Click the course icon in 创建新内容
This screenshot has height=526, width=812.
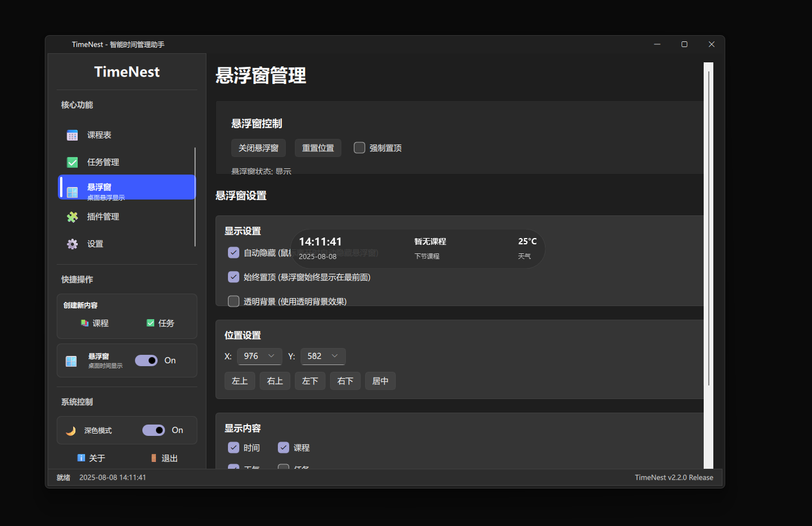[x=84, y=323]
